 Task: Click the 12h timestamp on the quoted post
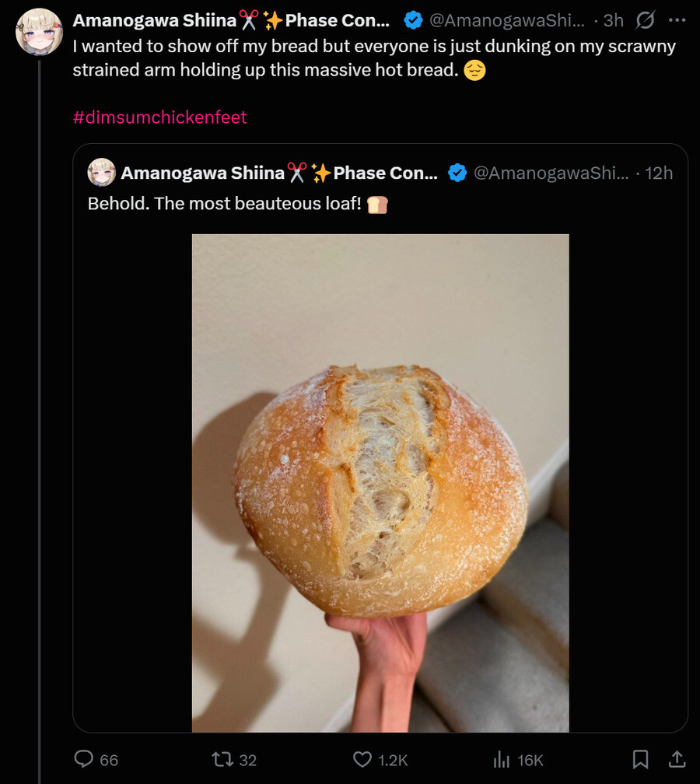657,173
